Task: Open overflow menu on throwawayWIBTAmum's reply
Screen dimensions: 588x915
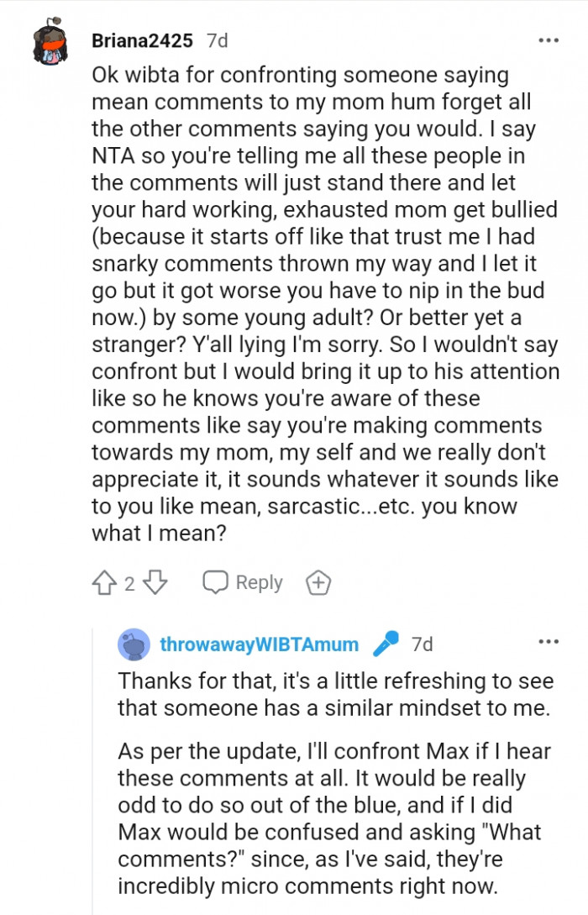Action: (x=547, y=642)
